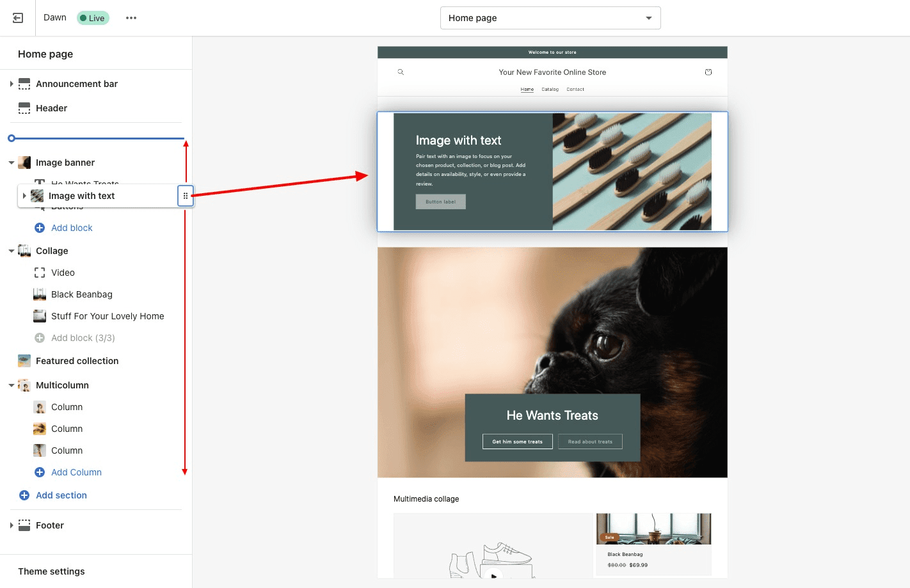Open the Dawn theme more options menu

(x=131, y=17)
